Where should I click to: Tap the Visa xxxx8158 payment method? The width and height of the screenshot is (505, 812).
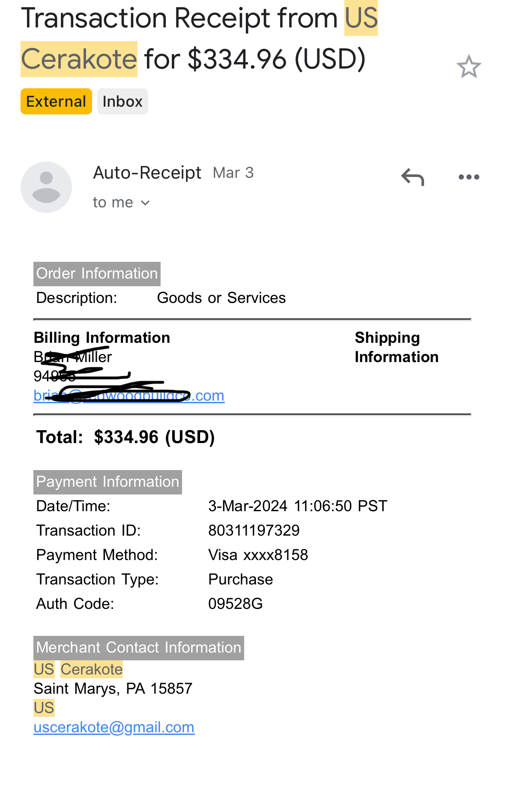point(258,555)
